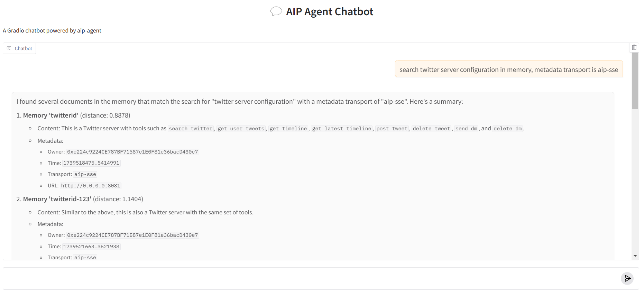The width and height of the screenshot is (644, 297).
Task: Click the get_latest_timeline code snippet
Action: coord(341,129)
